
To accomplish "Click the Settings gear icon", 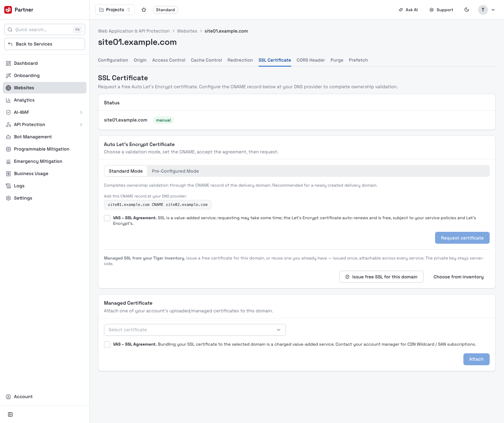I will click(8, 198).
